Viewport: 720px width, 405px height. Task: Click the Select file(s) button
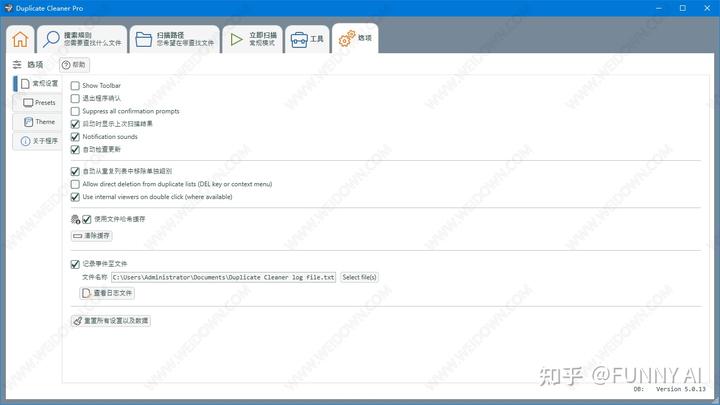(x=359, y=277)
